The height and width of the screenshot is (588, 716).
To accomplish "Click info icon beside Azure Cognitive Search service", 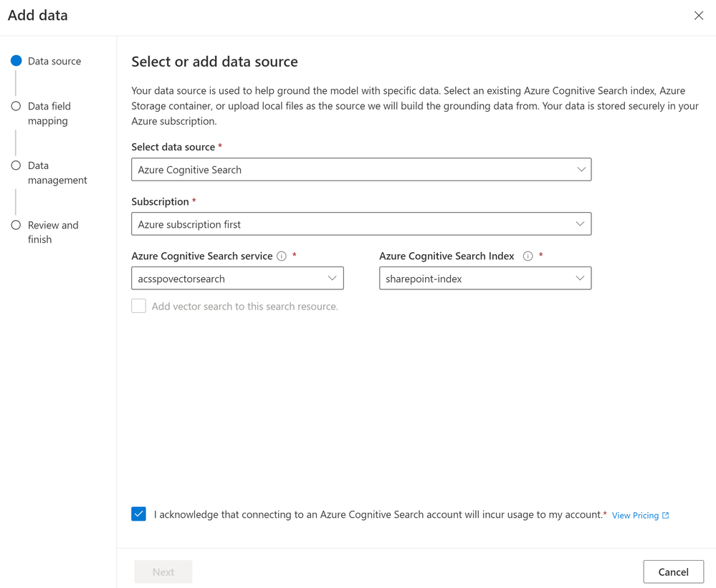I will click(282, 256).
